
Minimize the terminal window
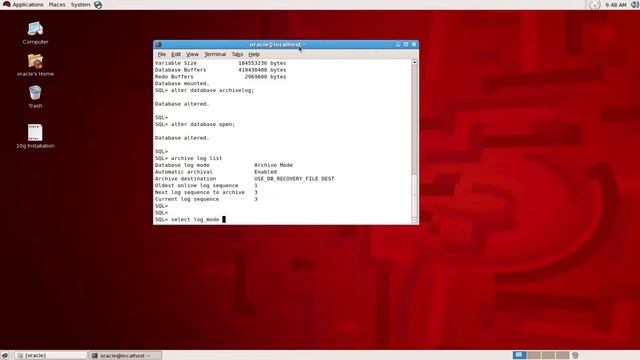coord(398,44)
